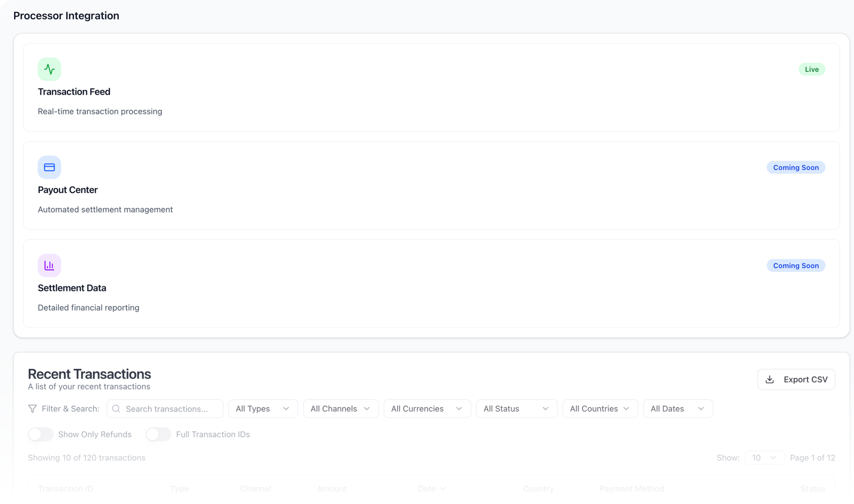Screen dimensions: 854x504
Task: Click the Live status badge
Action: pyautogui.click(x=812, y=69)
